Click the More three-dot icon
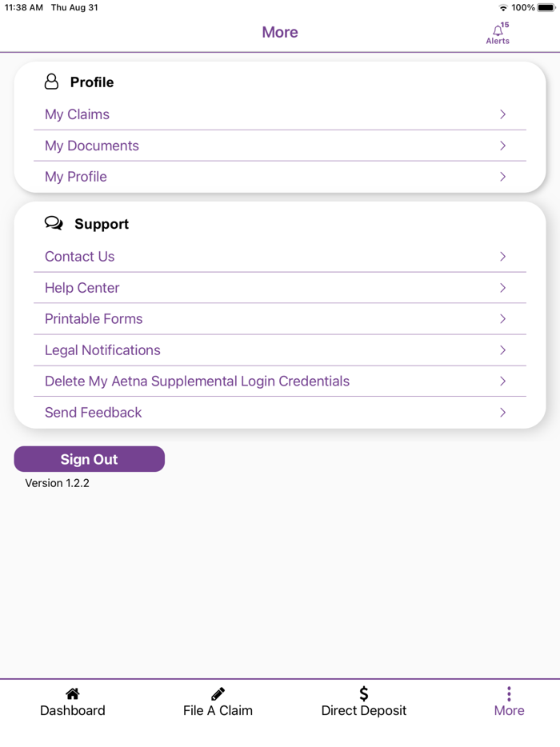Screen dimensions: 560x747 [510, 693]
